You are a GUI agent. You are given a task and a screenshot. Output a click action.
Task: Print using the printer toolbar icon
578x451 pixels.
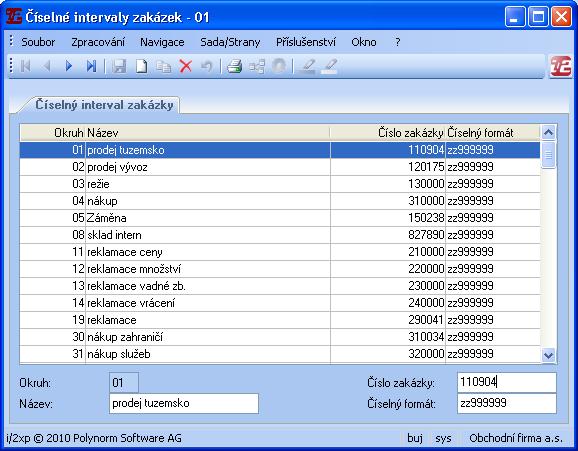[234, 66]
